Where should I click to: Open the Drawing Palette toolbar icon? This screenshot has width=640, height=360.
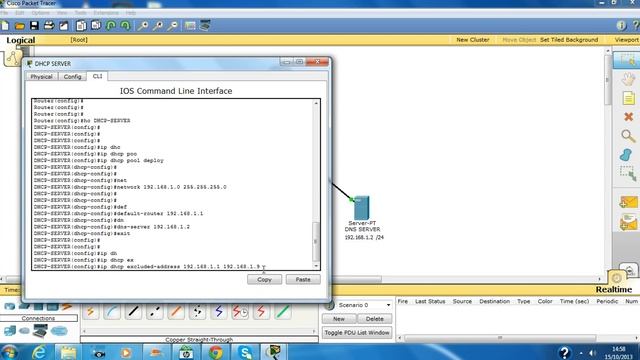pos(190,26)
